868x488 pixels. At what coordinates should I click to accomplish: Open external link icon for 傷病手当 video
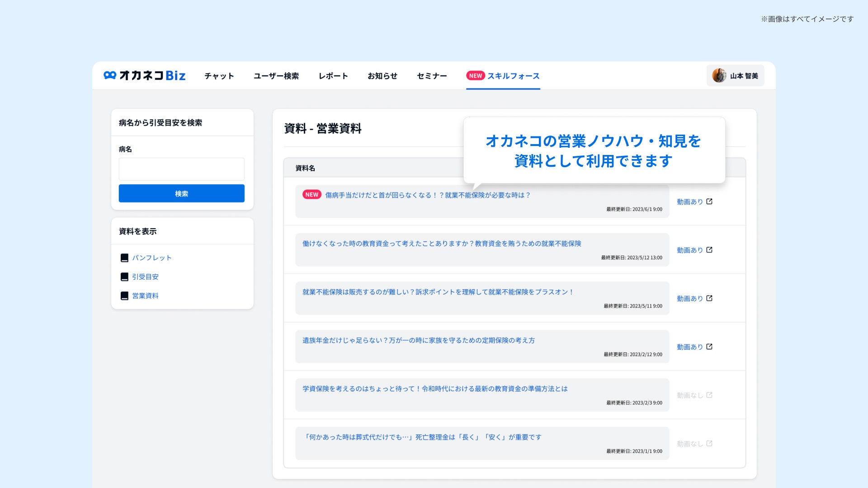(709, 202)
